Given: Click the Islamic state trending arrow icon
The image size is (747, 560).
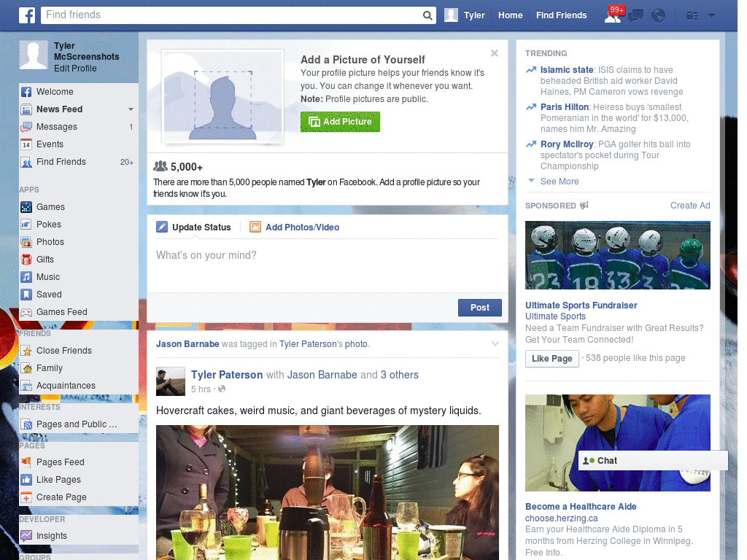Looking at the screenshot, I should (x=531, y=70).
